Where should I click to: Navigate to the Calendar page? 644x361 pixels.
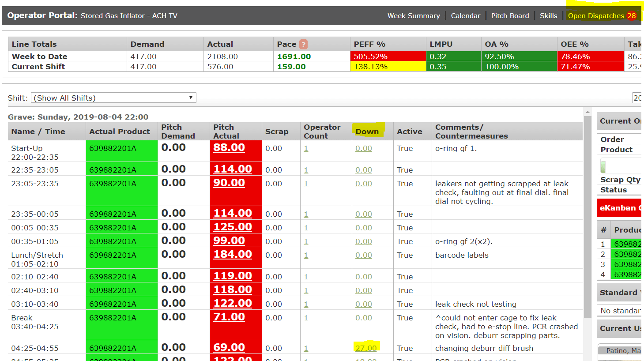tap(466, 15)
